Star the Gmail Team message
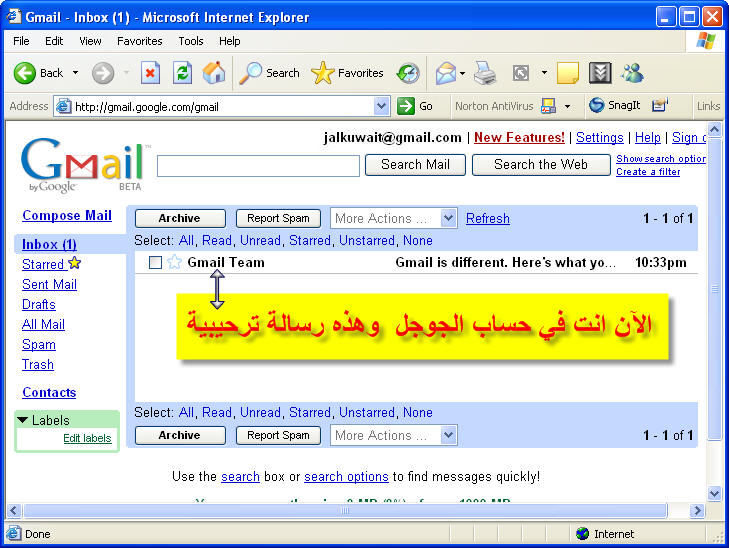Viewport: 729px width, 548px height. click(x=174, y=262)
